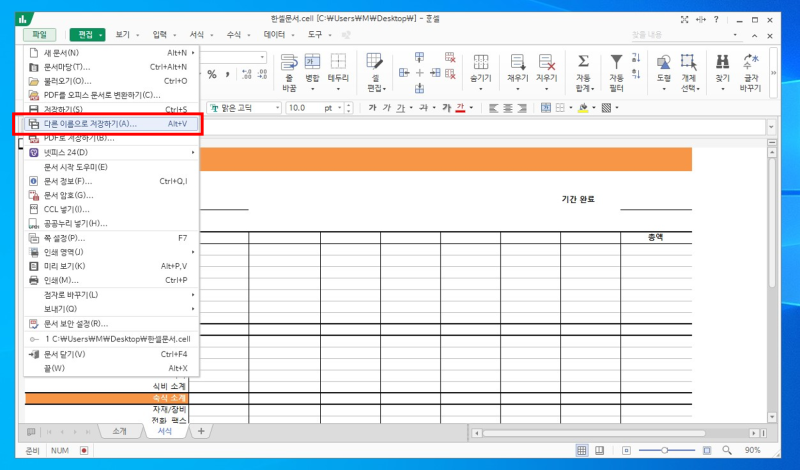Select 인쇄(M) menu item

pyautogui.click(x=111, y=280)
